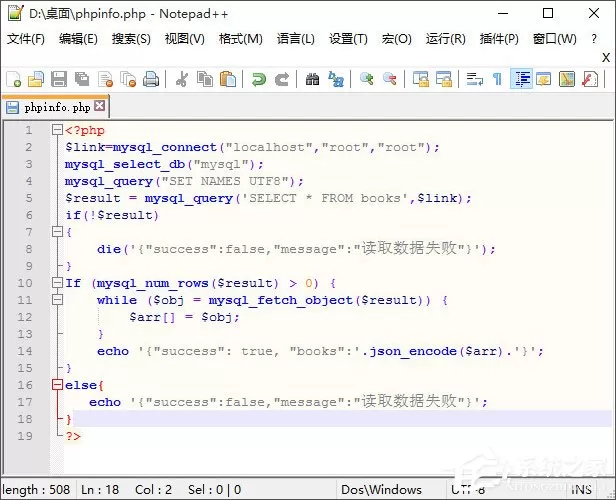Image resolution: width=616 pixels, height=500 pixels.
Task: Collapse the red else fold marker at line 16
Action: point(57,385)
